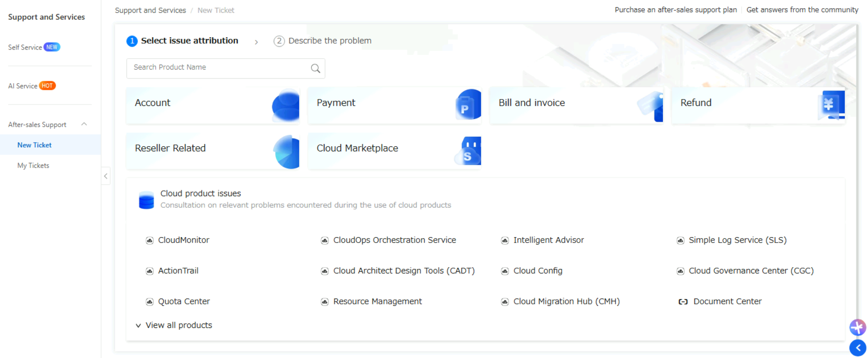Click the search magnifier icon
The height and width of the screenshot is (358, 868).
point(315,68)
